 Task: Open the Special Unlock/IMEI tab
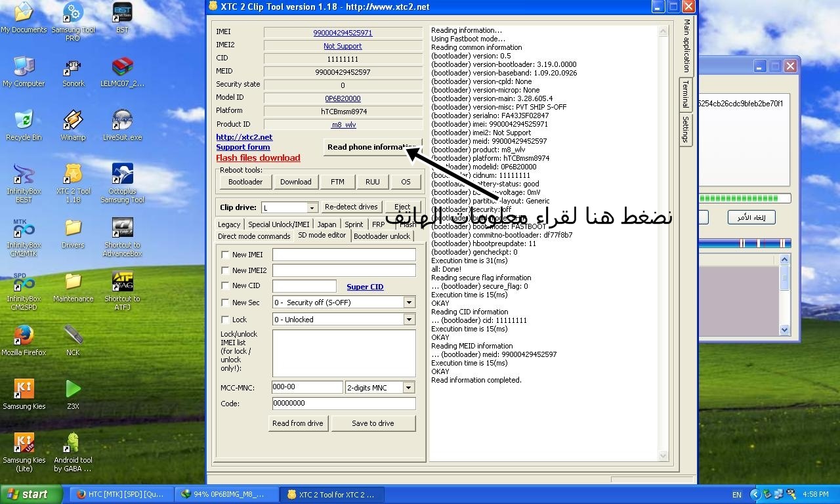coord(278,224)
